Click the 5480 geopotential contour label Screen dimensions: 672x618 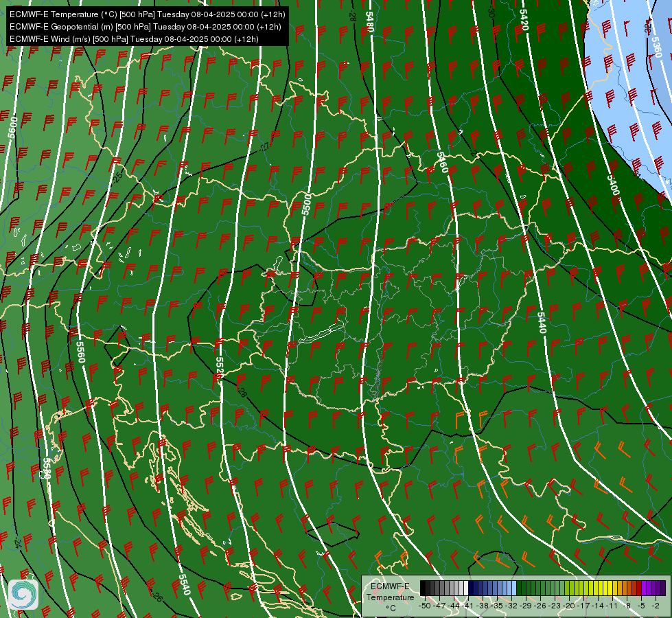click(370, 22)
